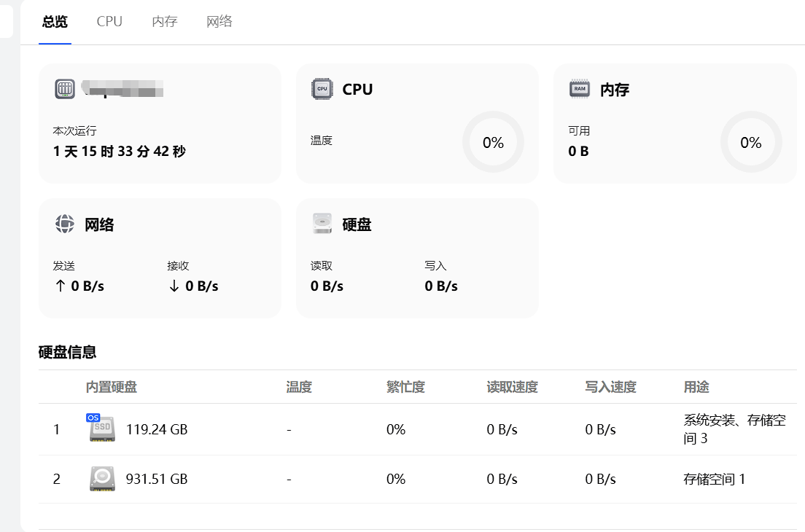Click the 存储空间 1 usage text
This screenshot has width=805, height=532.
coord(715,480)
